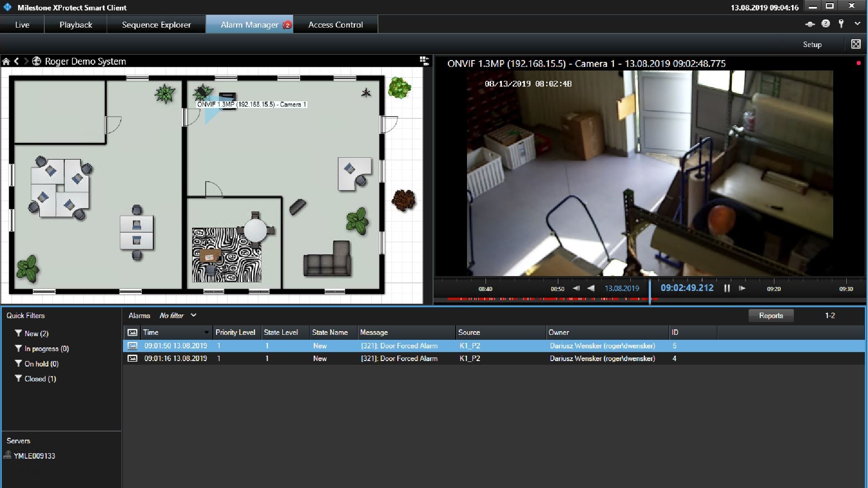Open the No filter dropdown
The width and height of the screenshot is (868, 488).
pyautogui.click(x=178, y=315)
